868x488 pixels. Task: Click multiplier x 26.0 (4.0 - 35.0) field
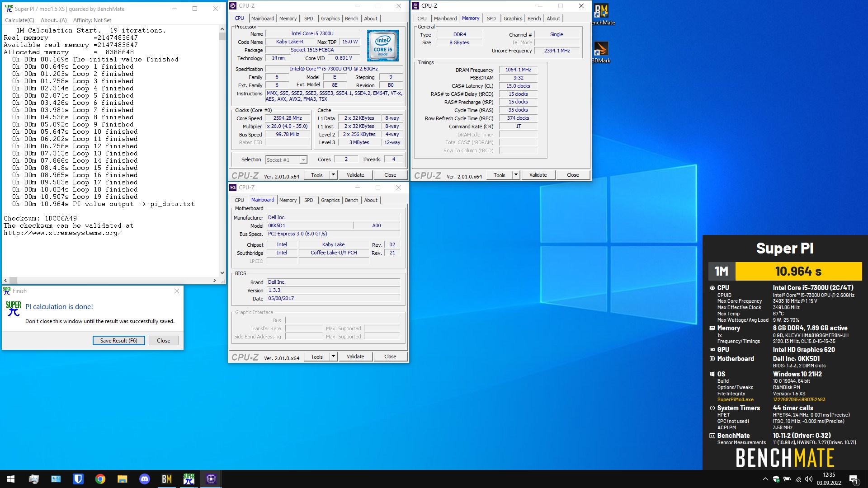pos(288,127)
